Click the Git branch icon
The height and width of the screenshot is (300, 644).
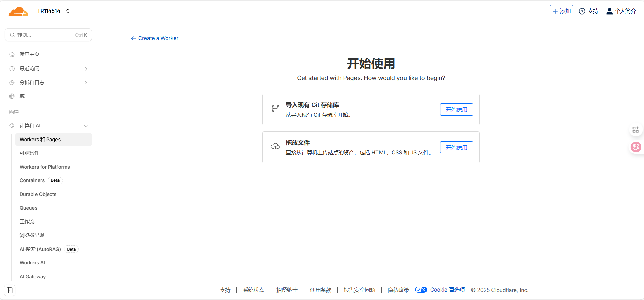tap(275, 108)
